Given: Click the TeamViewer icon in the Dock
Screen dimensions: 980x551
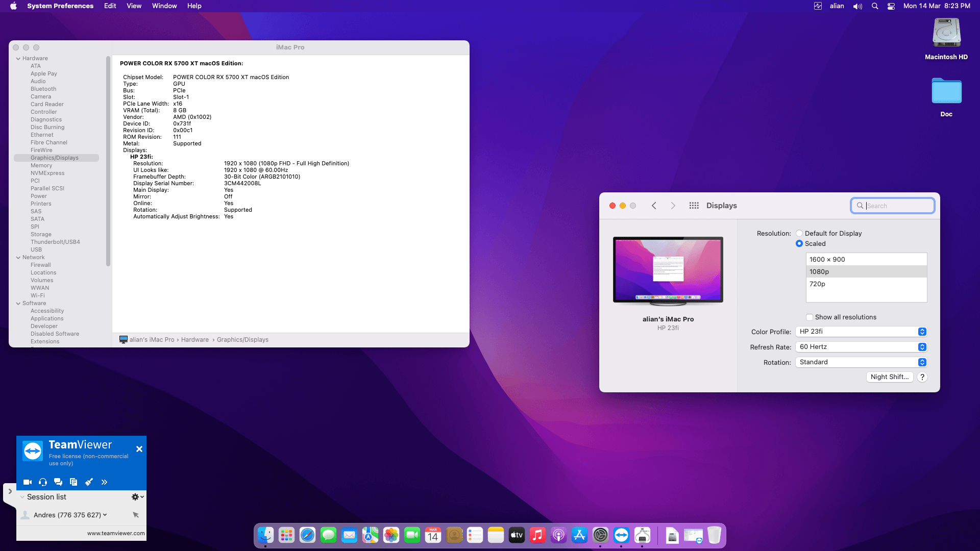Looking at the screenshot, I should pos(621,535).
